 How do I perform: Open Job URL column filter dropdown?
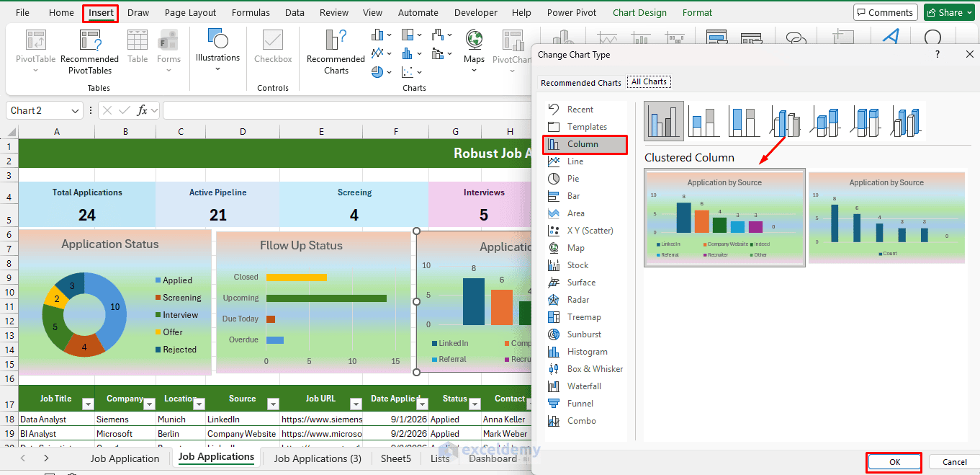(356, 404)
